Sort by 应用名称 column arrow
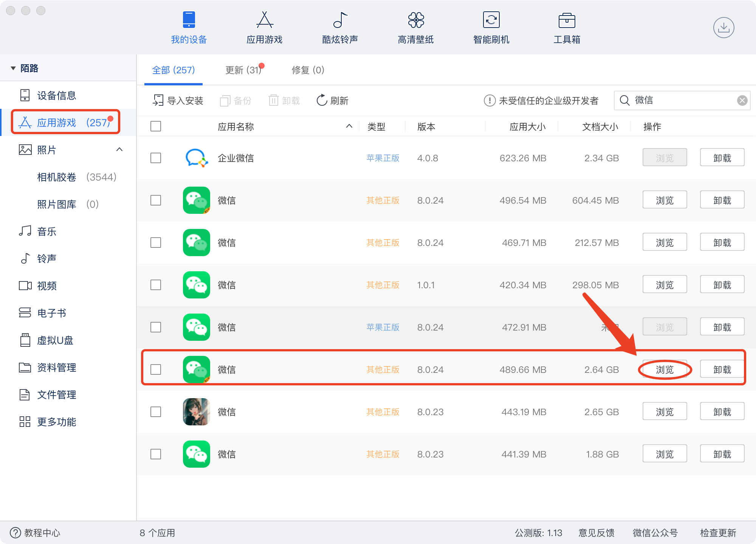Viewport: 756px width, 544px height. pos(349,126)
